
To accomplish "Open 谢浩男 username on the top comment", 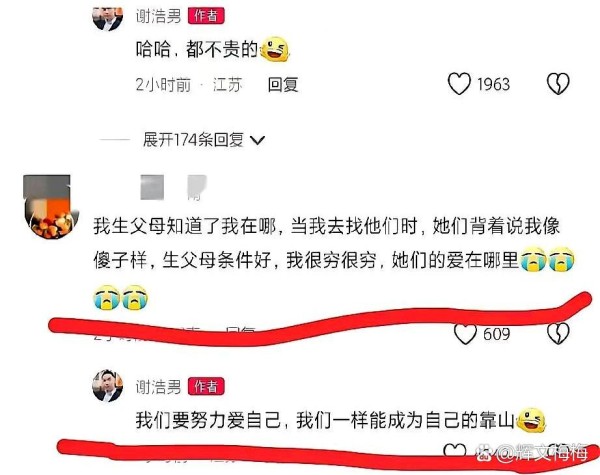I will 158,16.
